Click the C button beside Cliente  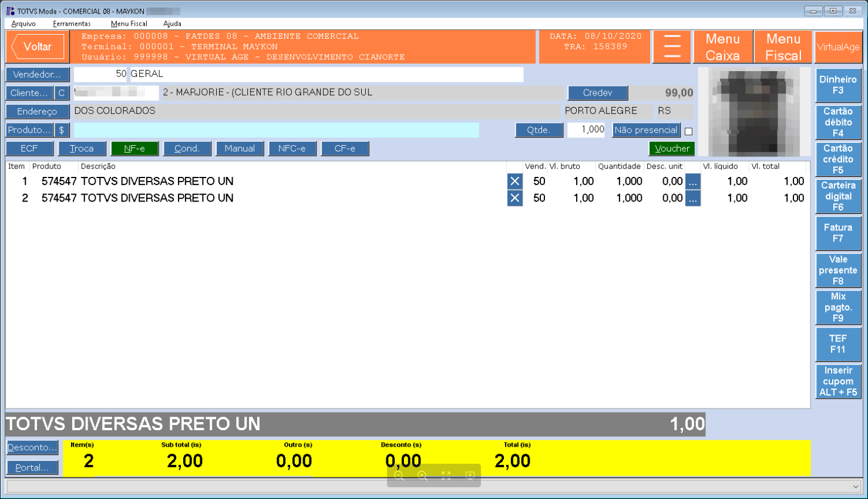pos(62,93)
